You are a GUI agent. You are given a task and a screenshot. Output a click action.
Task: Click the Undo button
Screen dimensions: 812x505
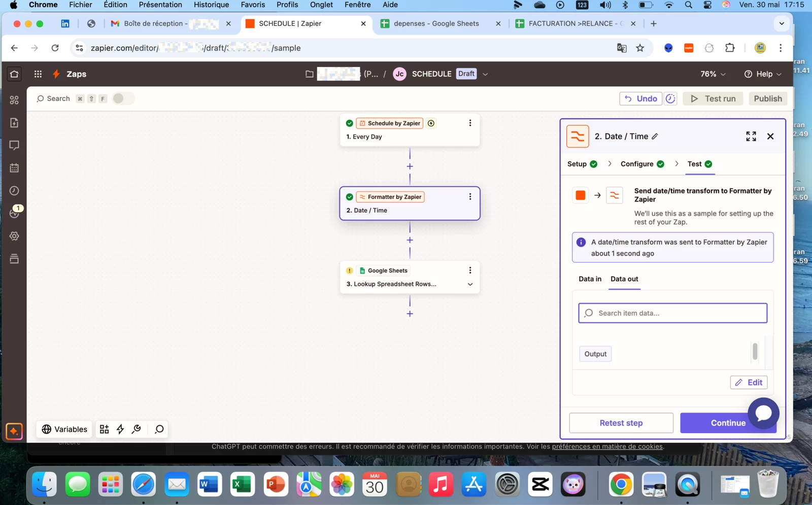tap(640, 98)
